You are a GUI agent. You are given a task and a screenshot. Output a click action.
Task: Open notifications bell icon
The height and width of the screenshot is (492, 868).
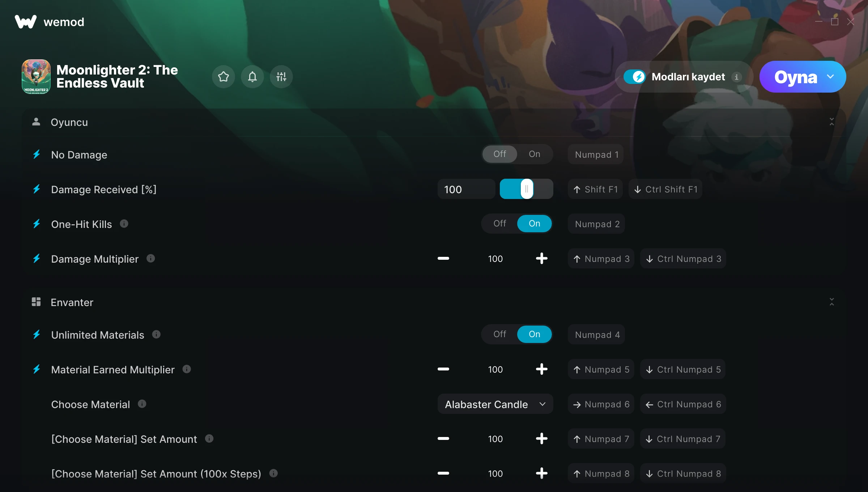coord(252,77)
